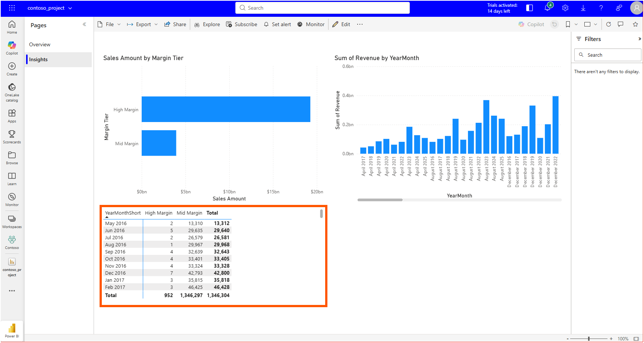Image resolution: width=644 pixels, height=343 pixels.
Task: Show more sidebar options ellipsis
Action: pos(12,291)
